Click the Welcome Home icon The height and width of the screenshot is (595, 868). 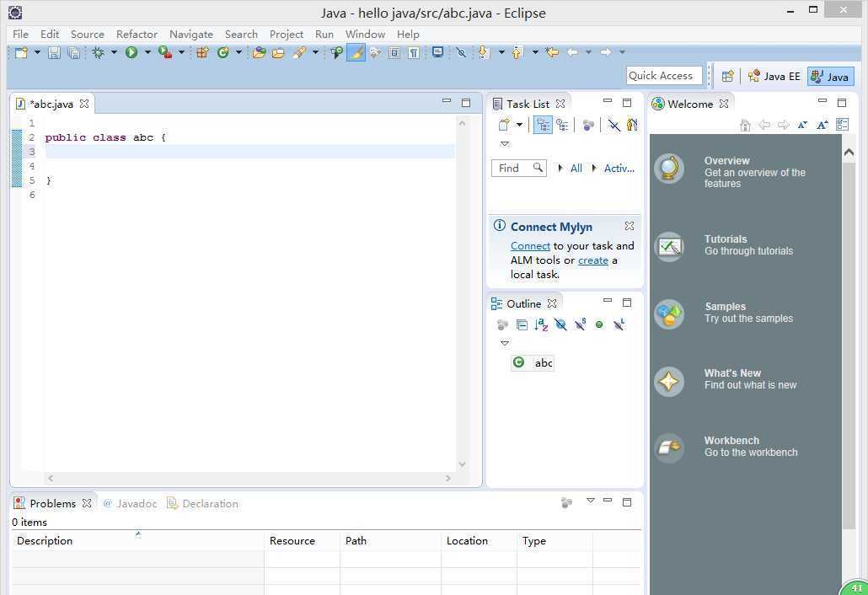tap(745, 125)
